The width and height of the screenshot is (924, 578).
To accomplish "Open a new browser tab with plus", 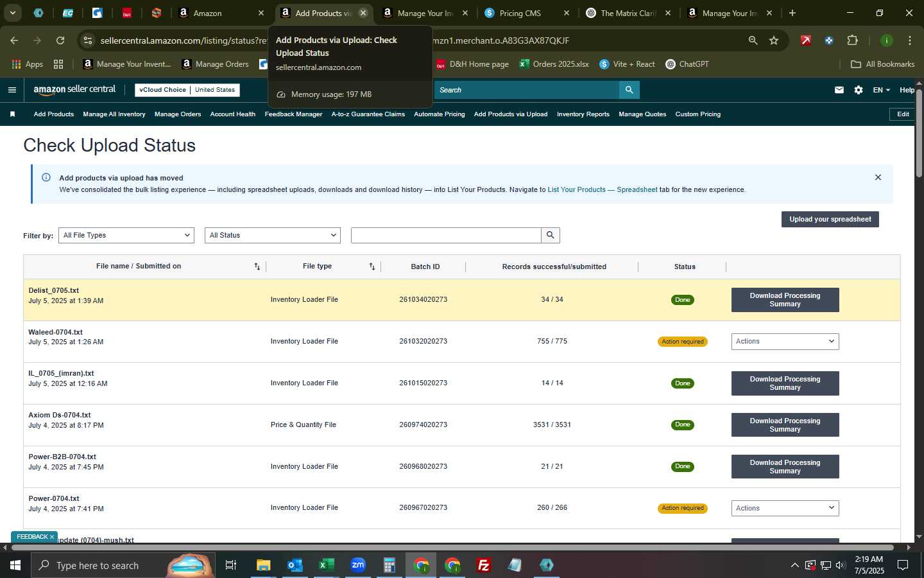I will click(792, 13).
